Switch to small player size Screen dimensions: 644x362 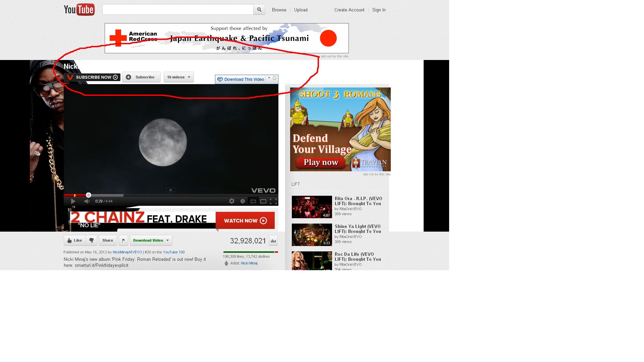coord(253,201)
